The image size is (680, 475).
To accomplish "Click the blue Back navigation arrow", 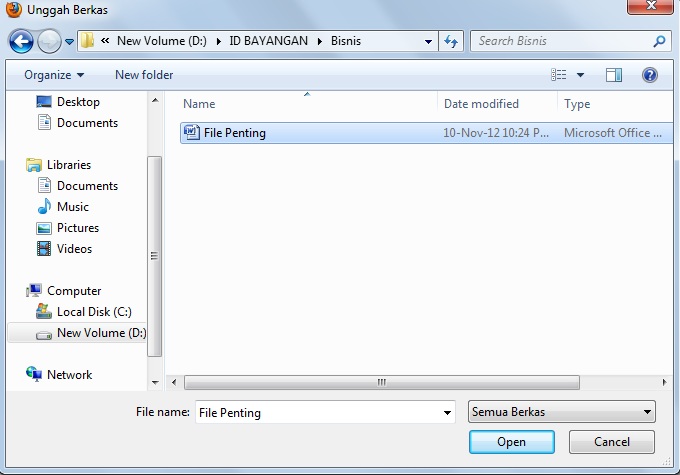I will (x=21, y=42).
